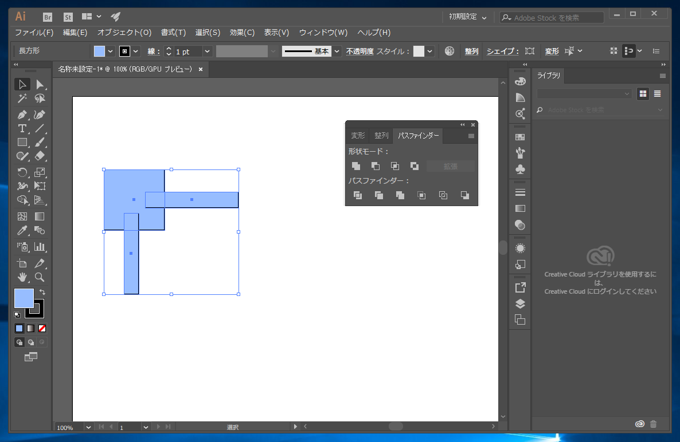The height and width of the screenshot is (442, 680).
Task: Select the Selection tool arrow
Action: point(22,84)
